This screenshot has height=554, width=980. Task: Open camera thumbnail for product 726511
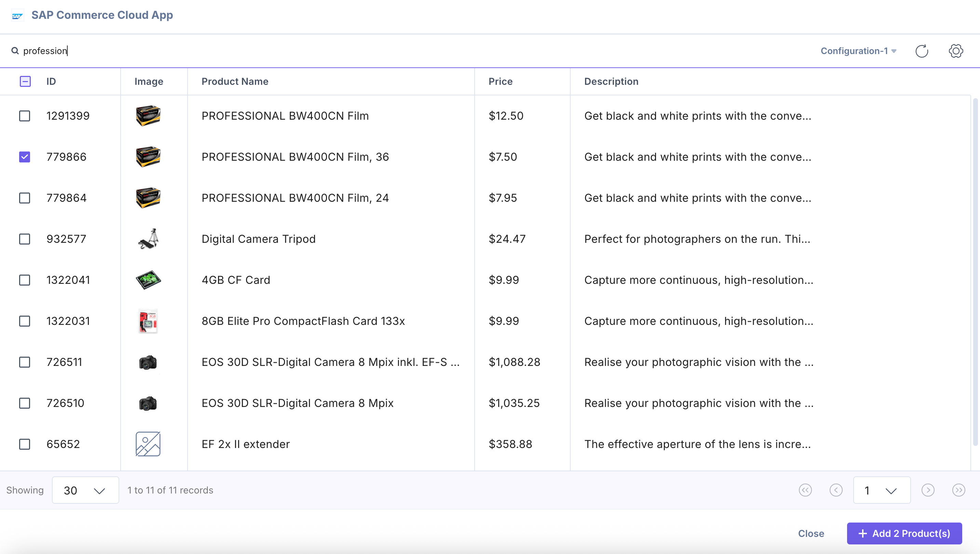pos(148,362)
